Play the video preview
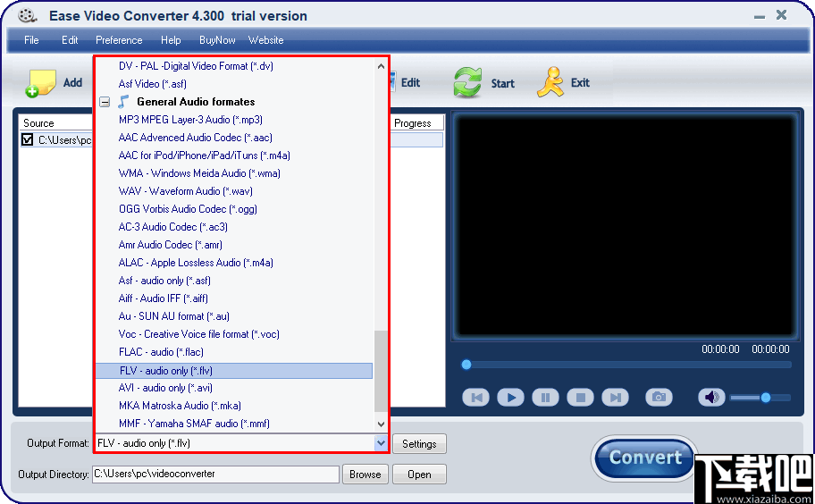The height and width of the screenshot is (504, 815). pos(510,398)
